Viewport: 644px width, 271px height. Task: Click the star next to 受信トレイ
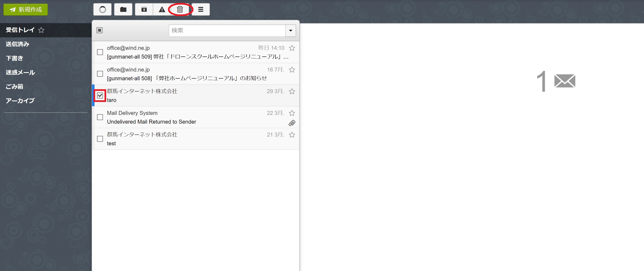pyautogui.click(x=41, y=30)
